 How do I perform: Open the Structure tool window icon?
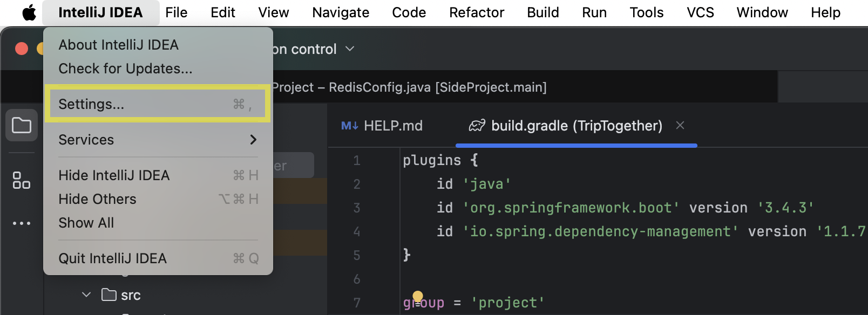coord(22,180)
